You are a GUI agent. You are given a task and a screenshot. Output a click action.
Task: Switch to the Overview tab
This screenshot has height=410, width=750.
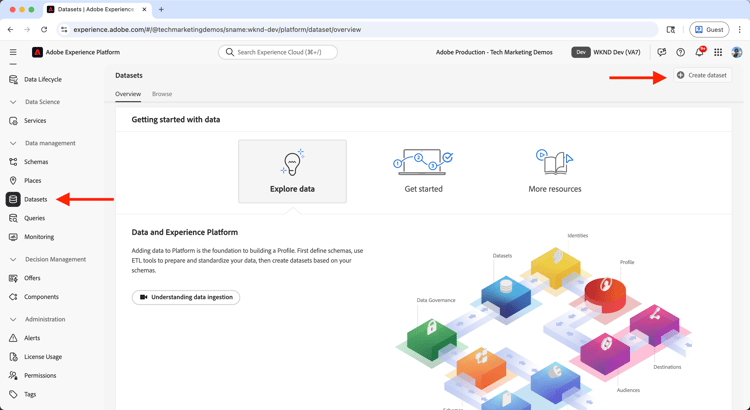tap(128, 94)
